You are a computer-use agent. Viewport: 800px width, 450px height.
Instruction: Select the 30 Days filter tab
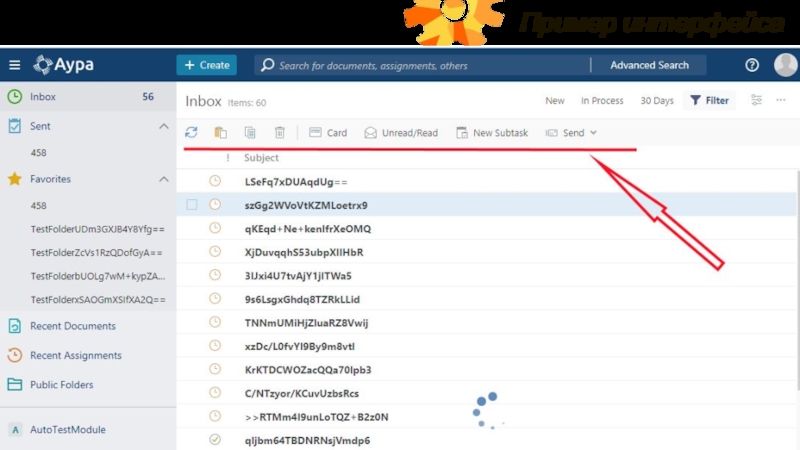coord(657,101)
